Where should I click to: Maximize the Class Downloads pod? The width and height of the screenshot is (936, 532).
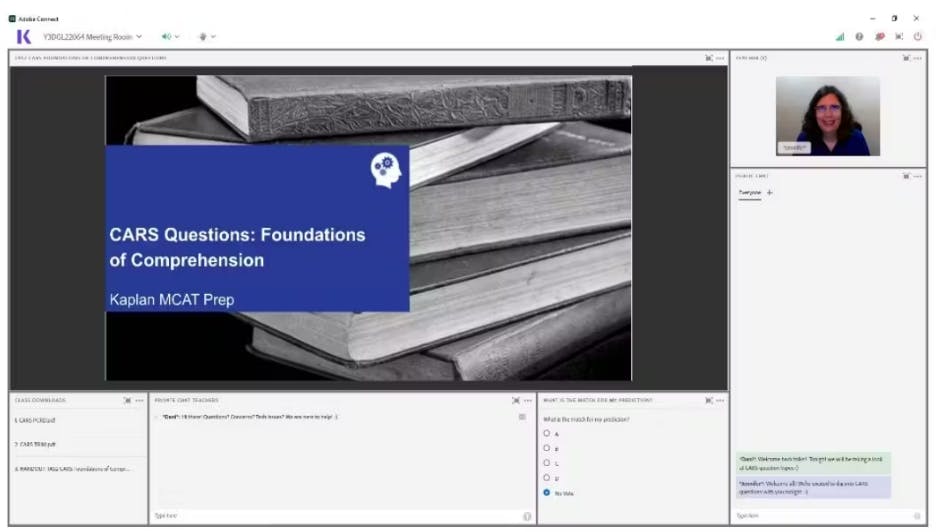coord(127,400)
